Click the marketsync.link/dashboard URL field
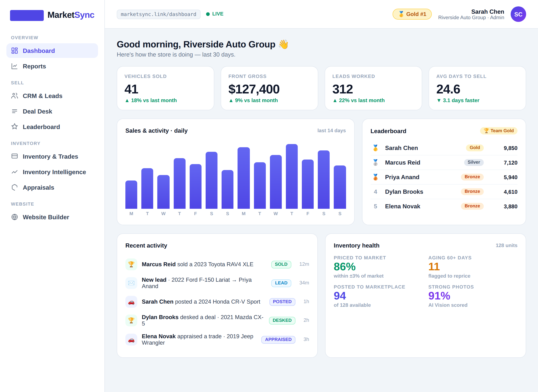Screen dimensions: 538x392 [158, 14]
